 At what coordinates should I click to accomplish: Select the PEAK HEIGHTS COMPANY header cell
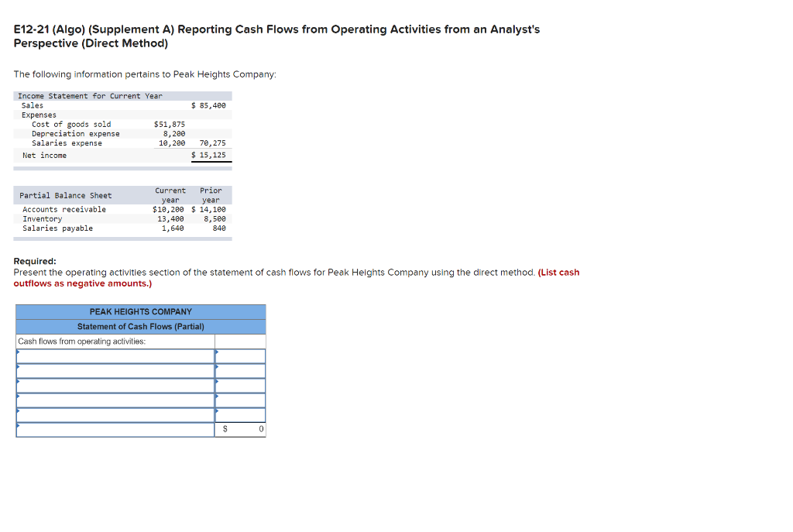click(140, 311)
